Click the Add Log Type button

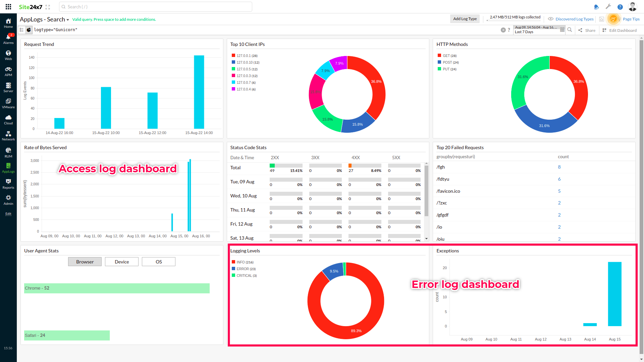point(465,19)
